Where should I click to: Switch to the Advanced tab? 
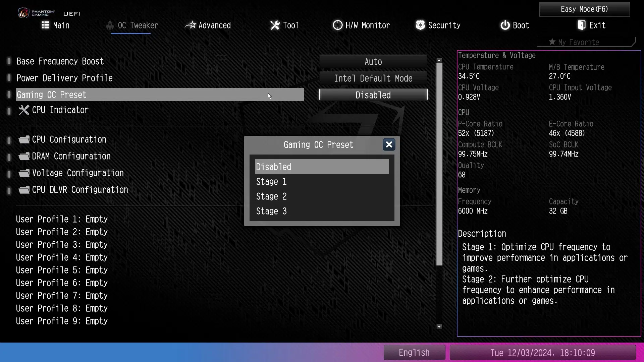(x=208, y=25)
